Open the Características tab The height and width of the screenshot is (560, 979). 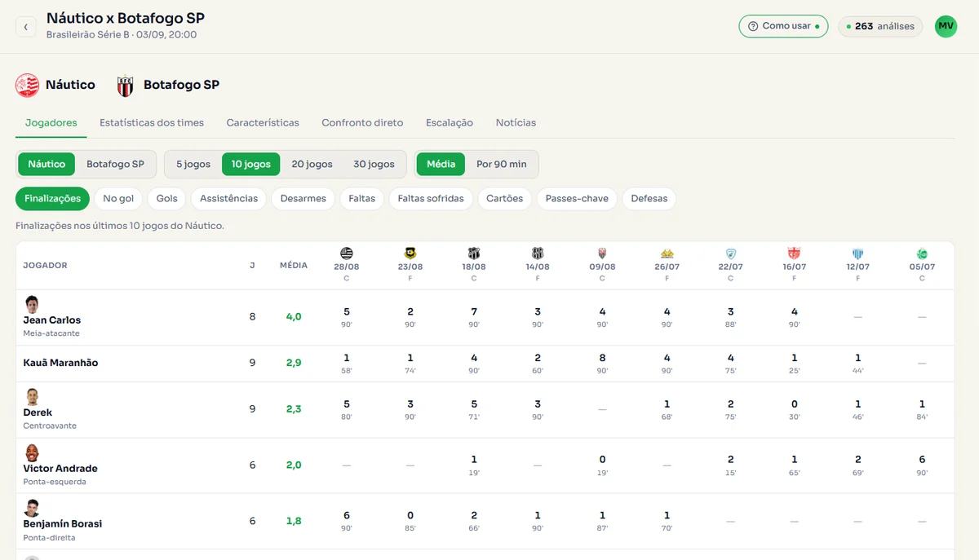click(x=263, y=123)
